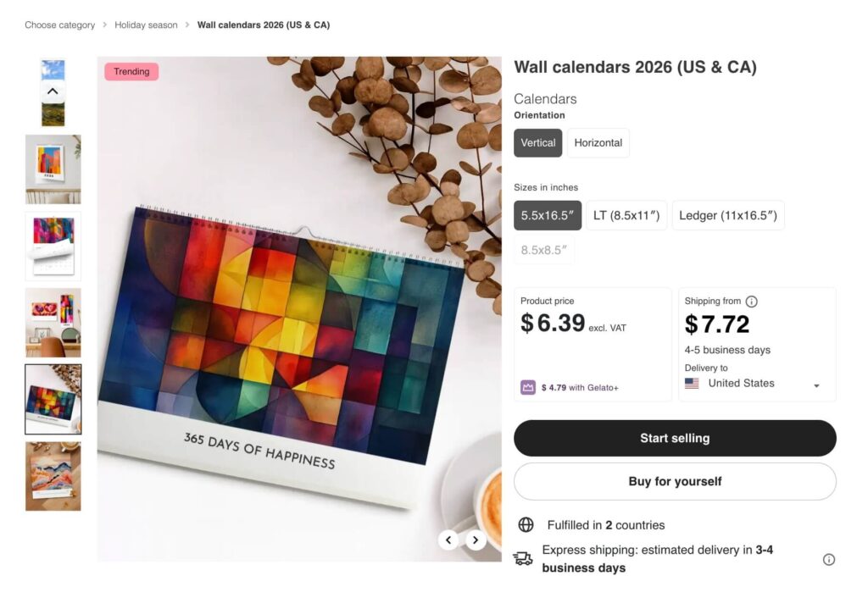Click the Start selling button
Screen dimensions: 868x609
pyautogui.click(x=675, y=438)
